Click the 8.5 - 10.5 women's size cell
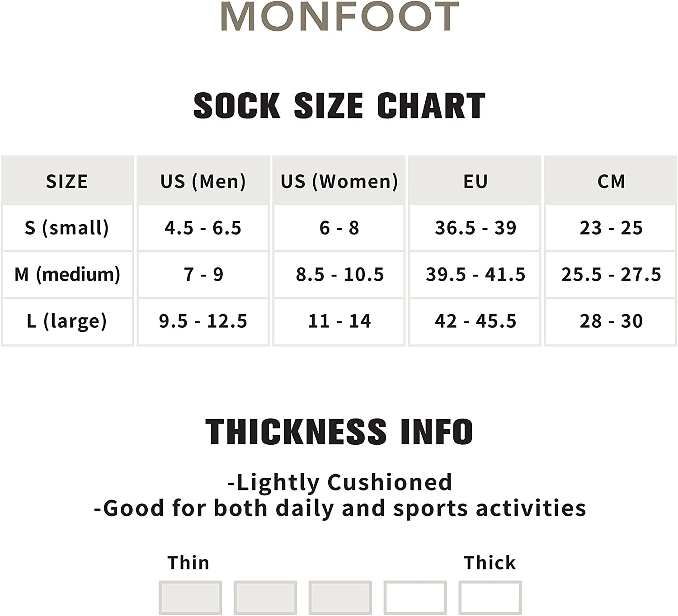Screen dimensions: 678x616 pyautogui.click(x=339, y=274)
